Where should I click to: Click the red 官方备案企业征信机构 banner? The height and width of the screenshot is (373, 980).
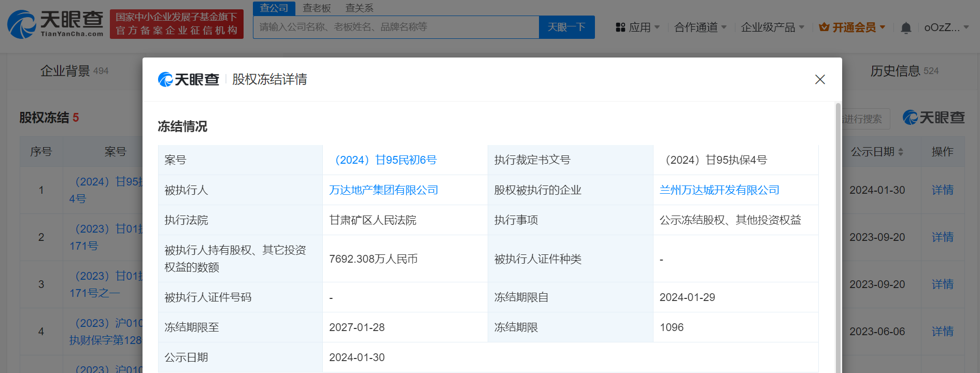pos(177,24)
